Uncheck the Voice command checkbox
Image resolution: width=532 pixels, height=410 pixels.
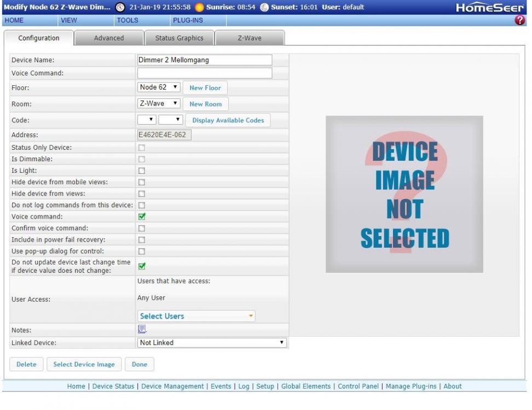click(x=142, y=216)
